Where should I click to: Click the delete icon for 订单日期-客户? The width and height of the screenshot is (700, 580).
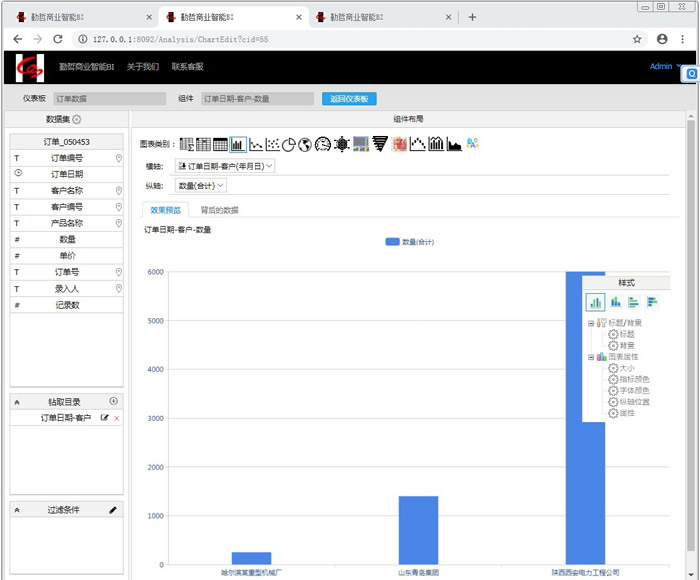(x=116, y=418)
